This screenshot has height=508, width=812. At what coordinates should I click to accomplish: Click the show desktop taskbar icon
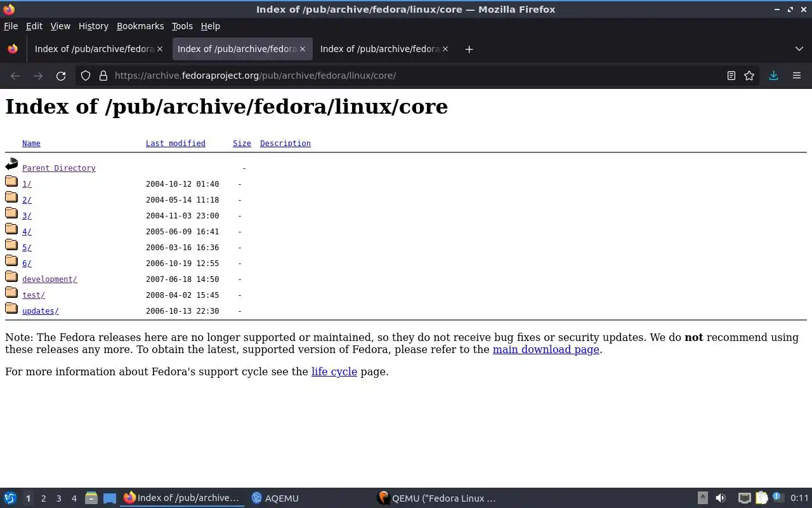pyautogui.click(x=110, y=498)
